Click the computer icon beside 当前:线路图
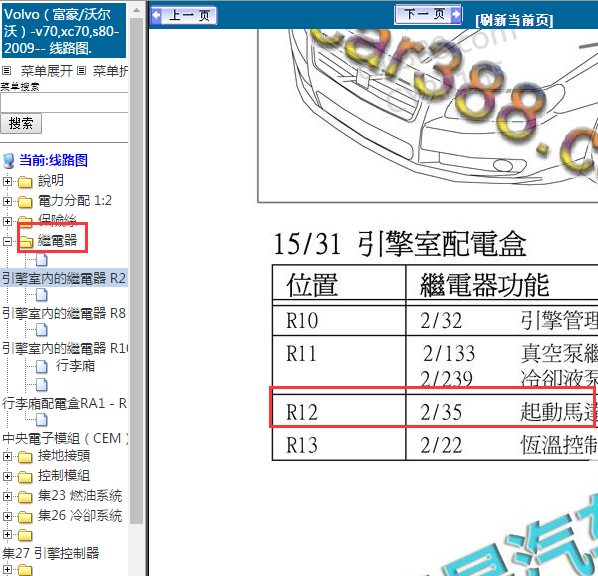This screenshot has width=598, height=576. (9, 161)
